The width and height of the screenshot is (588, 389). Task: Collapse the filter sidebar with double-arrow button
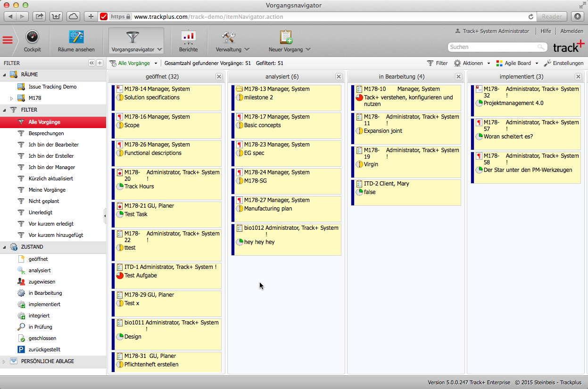tap(91, 63)
